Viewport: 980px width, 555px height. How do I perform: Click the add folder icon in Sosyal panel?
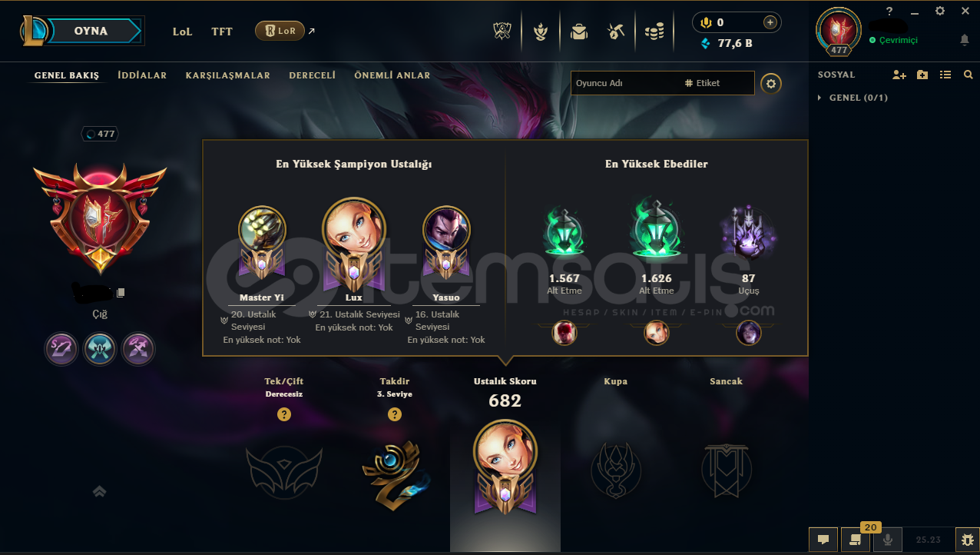click(922, 75)
